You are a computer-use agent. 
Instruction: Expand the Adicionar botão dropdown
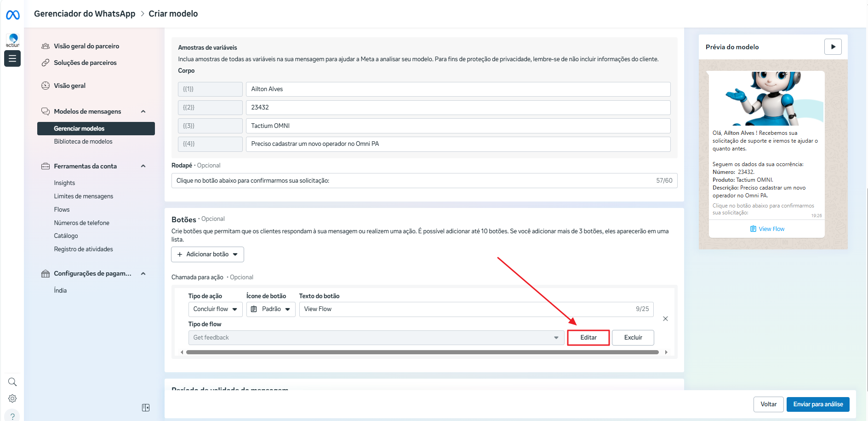(x=207, y=254)
